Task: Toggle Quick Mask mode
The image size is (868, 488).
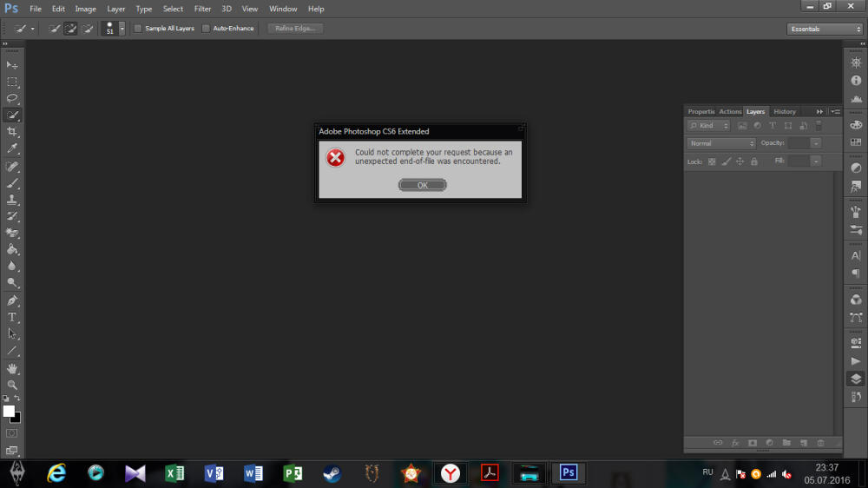Action: point(11,433)
